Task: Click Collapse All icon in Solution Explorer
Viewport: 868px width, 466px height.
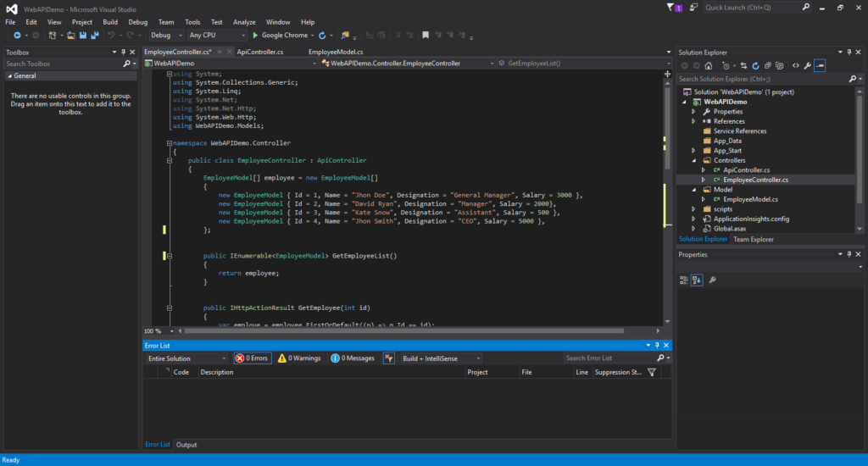Action: (767, 65)
